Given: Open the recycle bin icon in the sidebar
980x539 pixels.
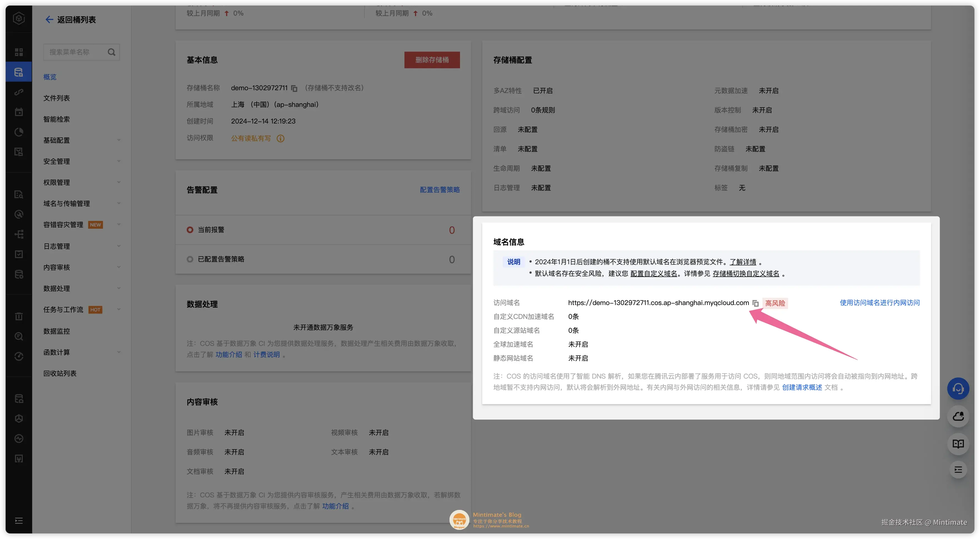Looking at the screenshot, I should pos(19,316).
